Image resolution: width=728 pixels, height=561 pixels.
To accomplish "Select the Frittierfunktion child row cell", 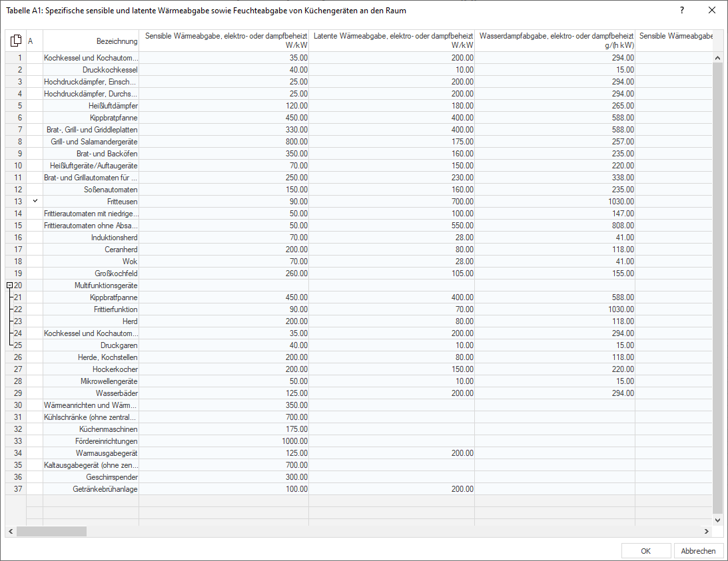I will (x=91, y=309).
